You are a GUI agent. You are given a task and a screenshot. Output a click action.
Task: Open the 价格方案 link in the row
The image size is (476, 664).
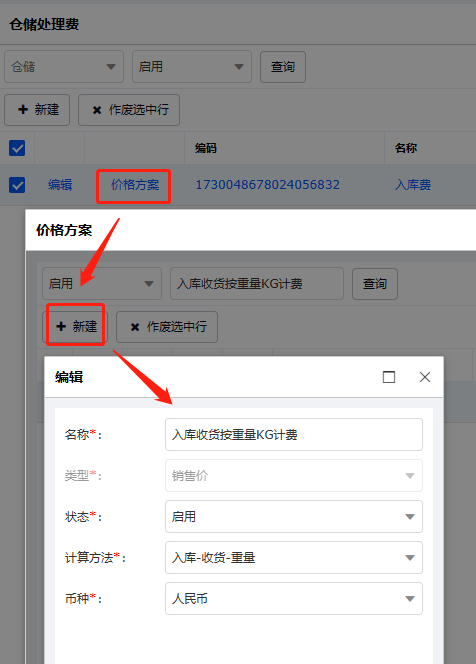click(135, 185)
